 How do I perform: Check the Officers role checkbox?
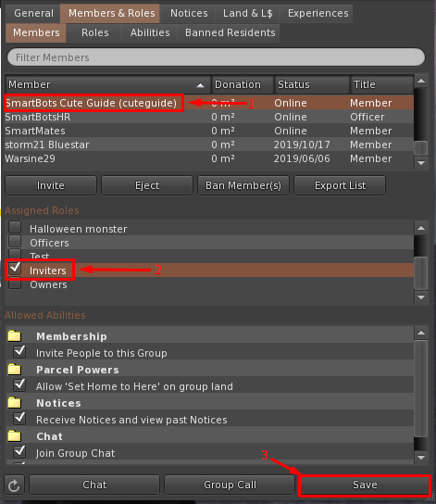click(15, 241)
